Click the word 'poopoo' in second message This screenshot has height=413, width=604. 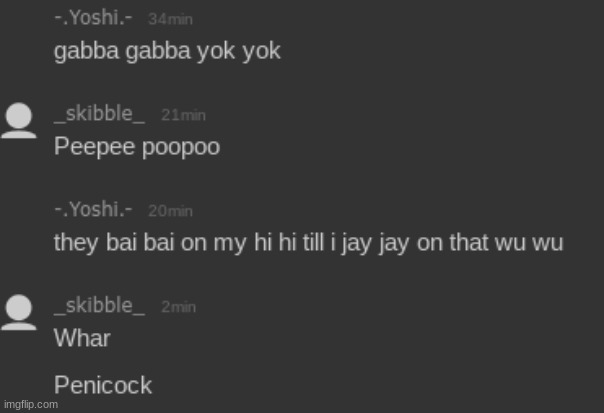(181, 148)
